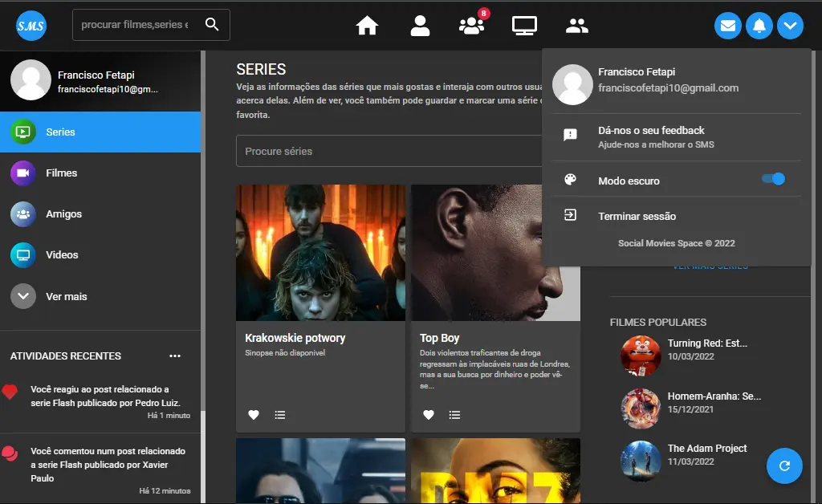The width and height of the screenshot is (822, 504).
Task: Go to Home via house icon
Action: (x=367, y=25)
